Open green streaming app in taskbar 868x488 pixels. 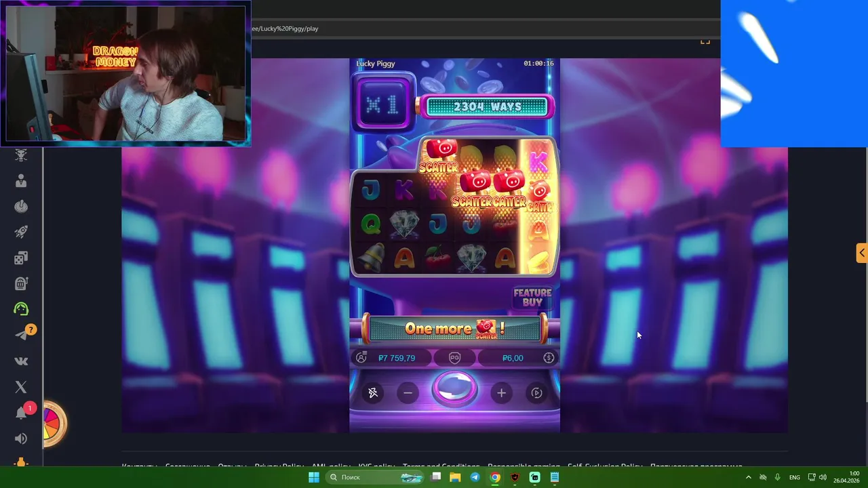point(534,477)
